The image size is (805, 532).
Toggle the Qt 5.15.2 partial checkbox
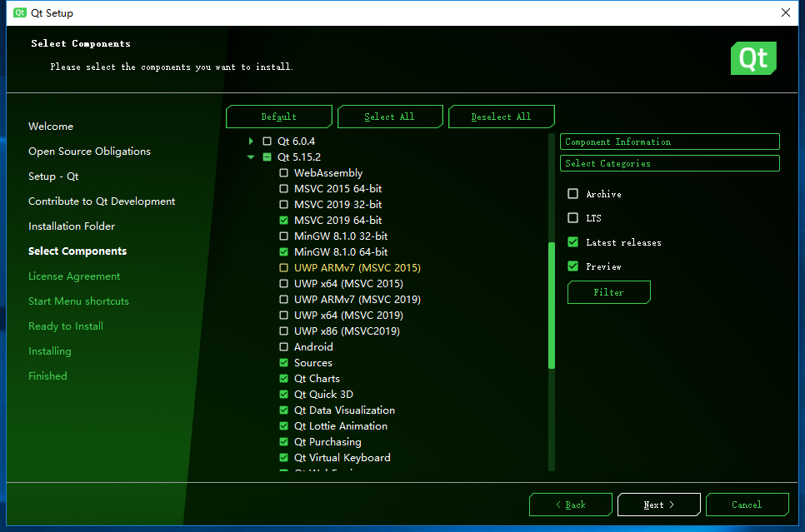[x=267, y=157]
